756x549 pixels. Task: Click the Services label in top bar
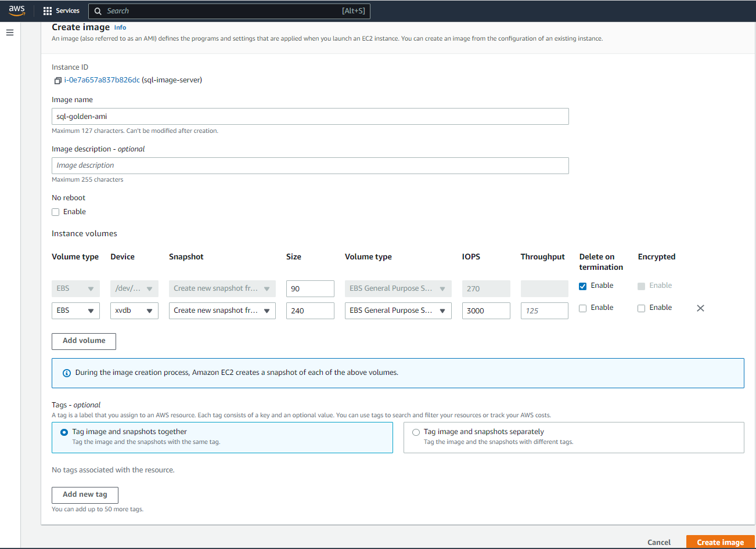coord(68,11)
